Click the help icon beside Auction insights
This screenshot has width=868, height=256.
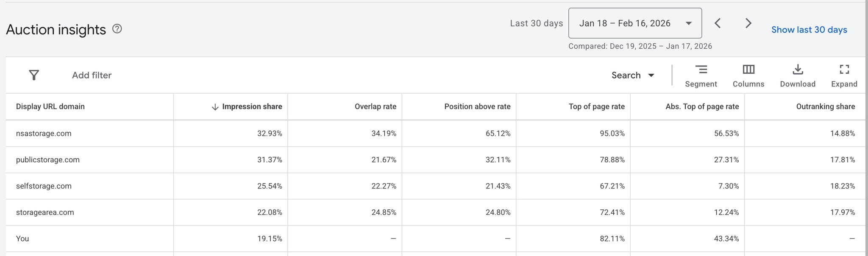pyautogui.click(x=117, y=29)
